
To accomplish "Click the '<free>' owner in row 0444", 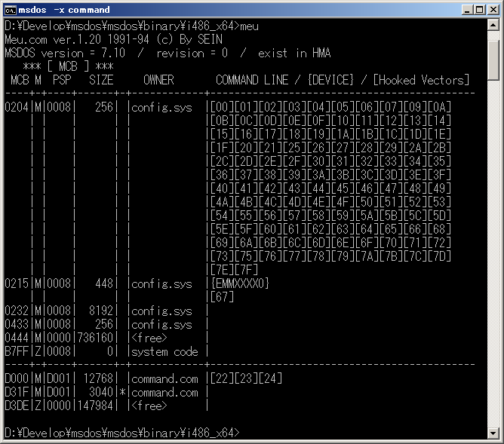I will pos(149,338).
